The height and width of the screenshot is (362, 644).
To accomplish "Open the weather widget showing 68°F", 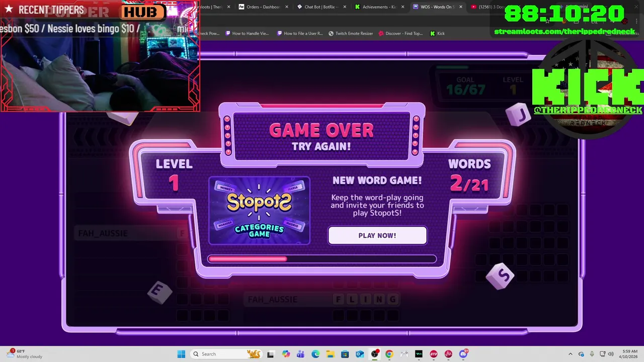I will point(25,354).
